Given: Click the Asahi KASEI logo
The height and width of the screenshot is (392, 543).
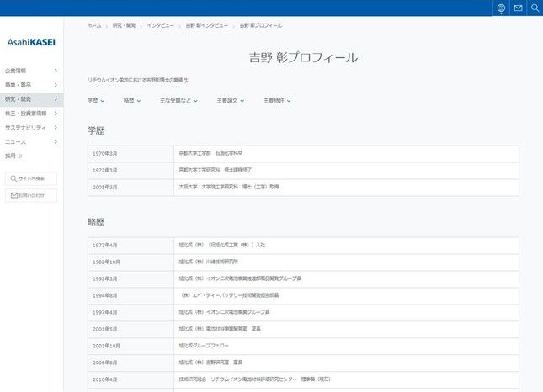Looking at the screenshot, I should [x=31, y=42].
